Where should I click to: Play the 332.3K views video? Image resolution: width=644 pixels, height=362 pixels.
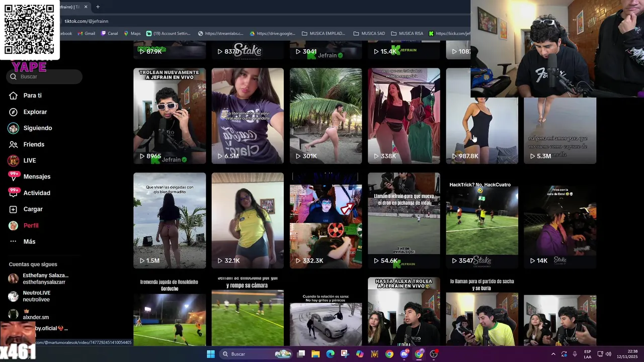(326, 221)
